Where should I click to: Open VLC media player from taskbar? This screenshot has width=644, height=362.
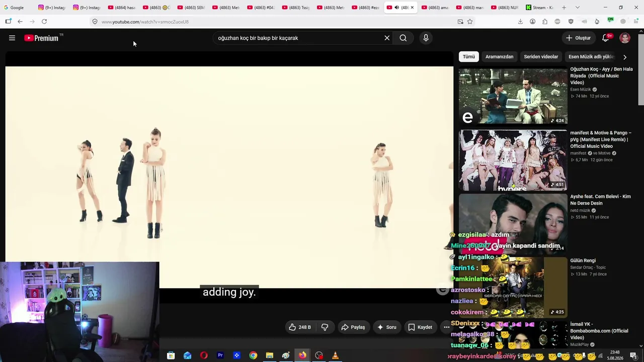(335, 355)
